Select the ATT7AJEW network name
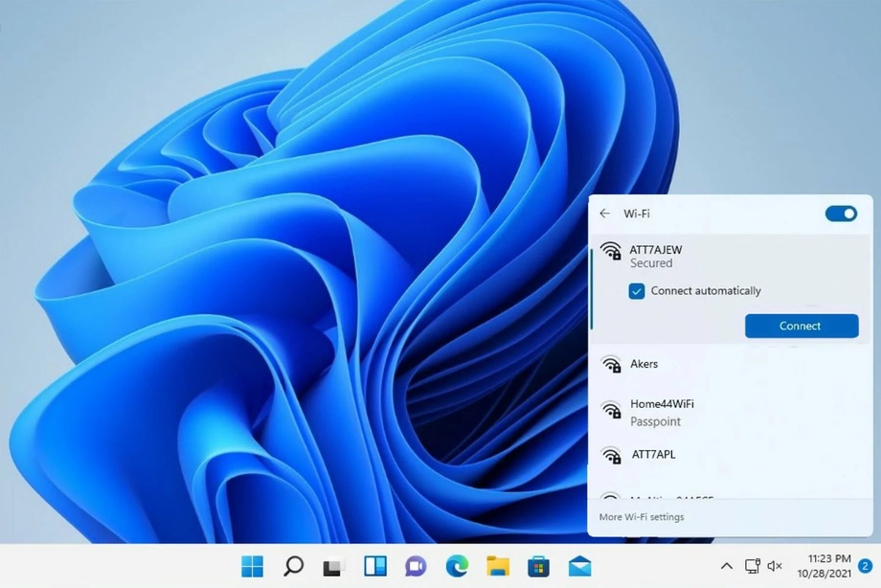 pos(656,250)
